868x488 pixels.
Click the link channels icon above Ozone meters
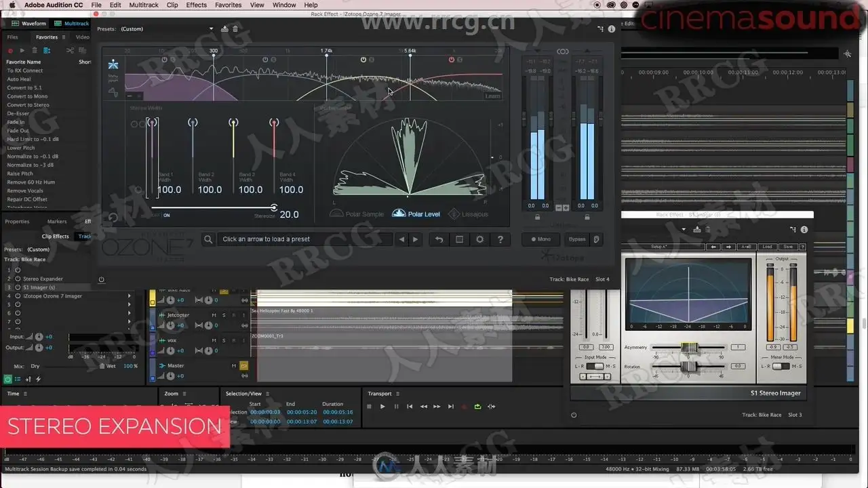(562, 52)
